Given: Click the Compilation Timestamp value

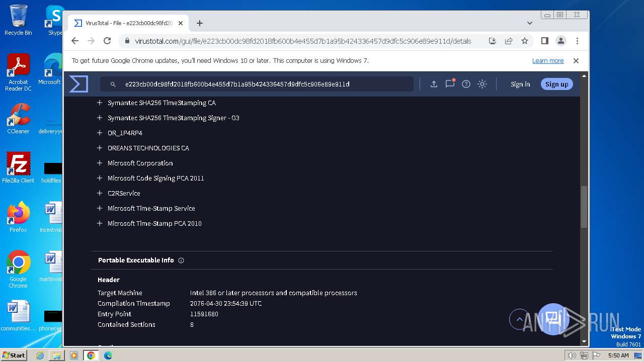Looking at the screenshot, I should 226,304.
